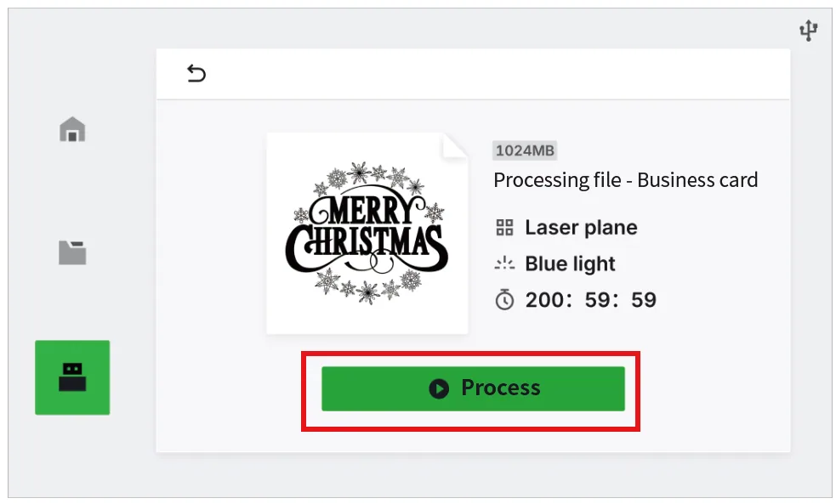Select the green USB drive sidebar icon
This screenshot has height=504, width=836.
click(x=72, y=377)
